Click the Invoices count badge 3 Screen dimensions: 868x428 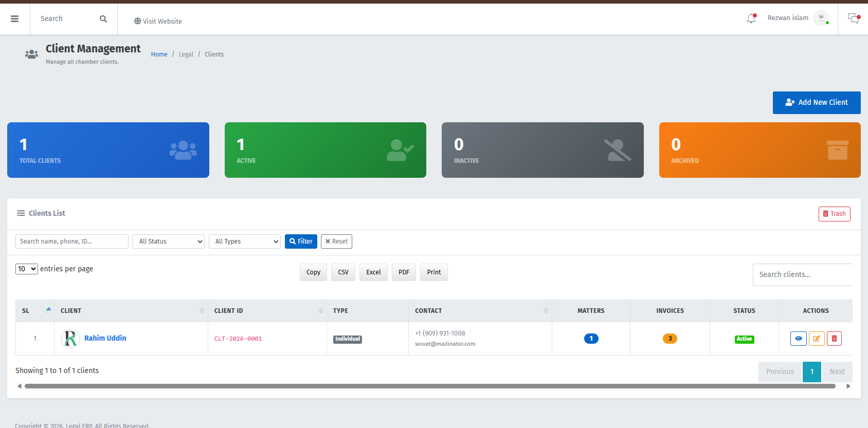point(670,339)
